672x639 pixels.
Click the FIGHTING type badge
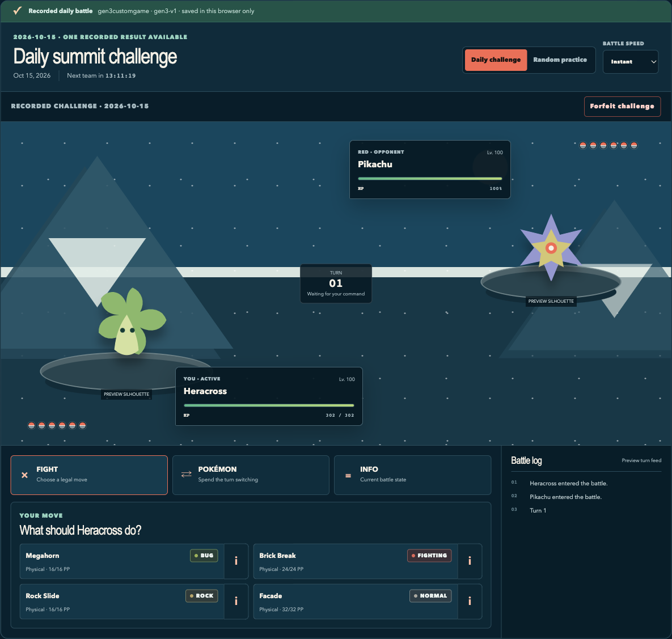tap(429, 556)
